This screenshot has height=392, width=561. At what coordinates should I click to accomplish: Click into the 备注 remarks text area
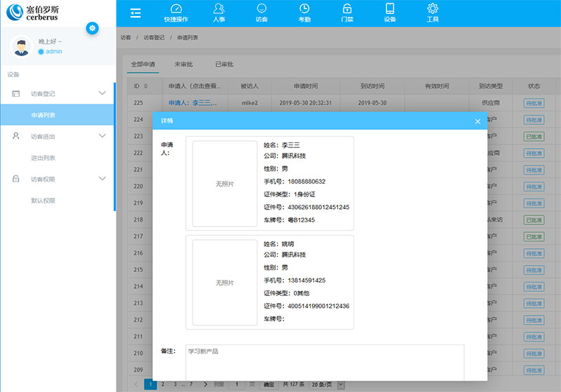[x=324, y=361]
